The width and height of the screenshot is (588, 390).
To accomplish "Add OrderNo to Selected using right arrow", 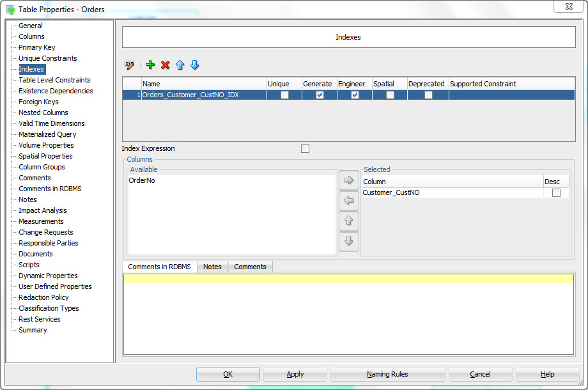I will [349, 180].
